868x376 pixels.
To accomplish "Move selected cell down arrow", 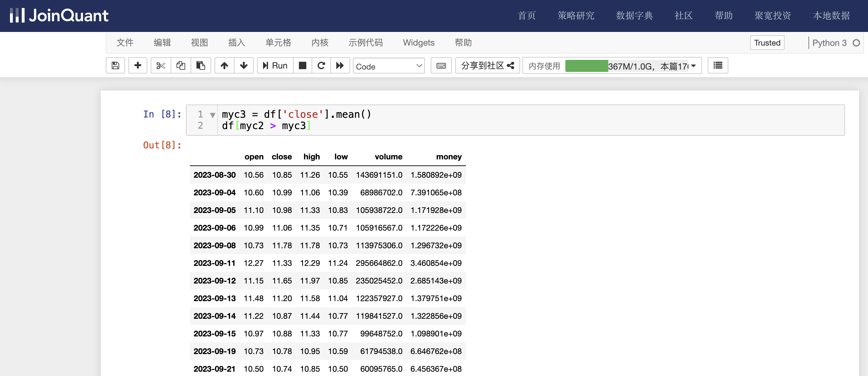I will pyautogui.click(x=244, y=66).
